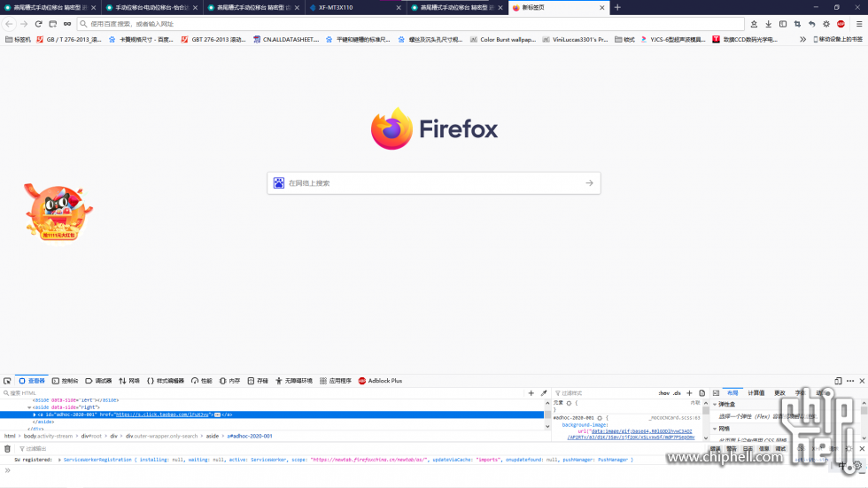Open the downloads arrow icon in toolbar
The height and width of the screenshot is (488, 868).
coord(769,24)
